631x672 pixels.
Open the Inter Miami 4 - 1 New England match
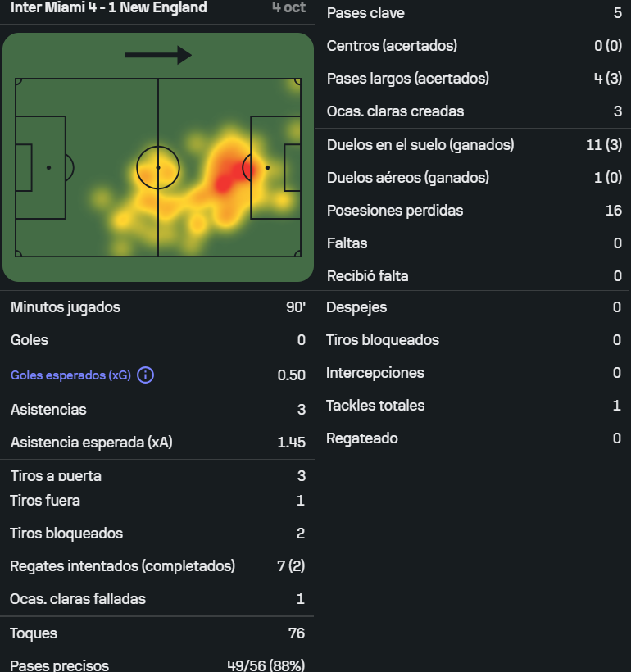click(108, 8)
